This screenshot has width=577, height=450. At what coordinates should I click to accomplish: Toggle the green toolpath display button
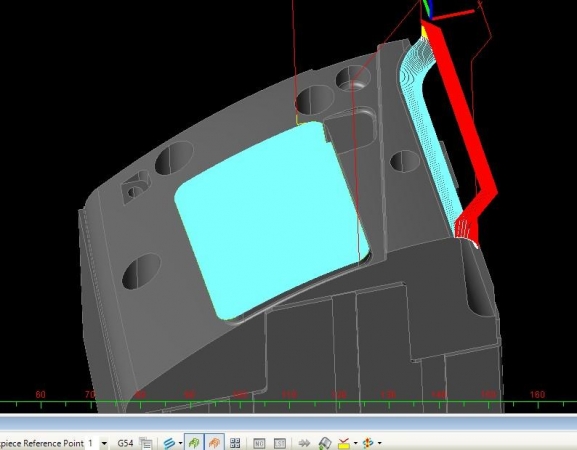point(194,443)
